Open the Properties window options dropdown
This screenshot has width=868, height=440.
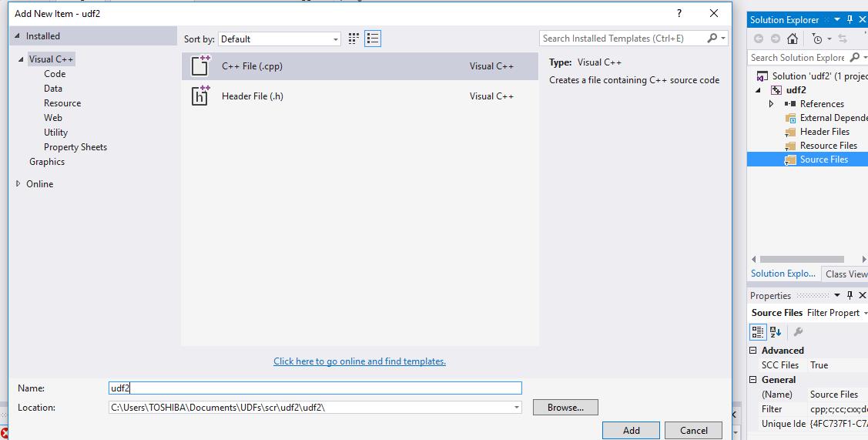click(836, 295)
